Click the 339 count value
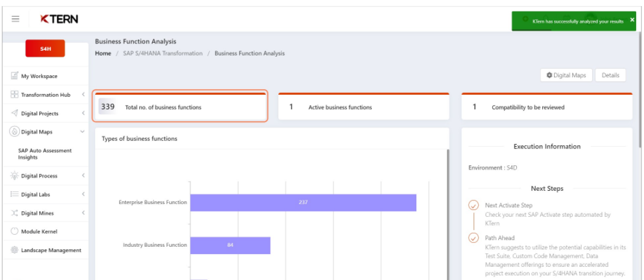This screenshot has width=644, height=280. point(108,106)
